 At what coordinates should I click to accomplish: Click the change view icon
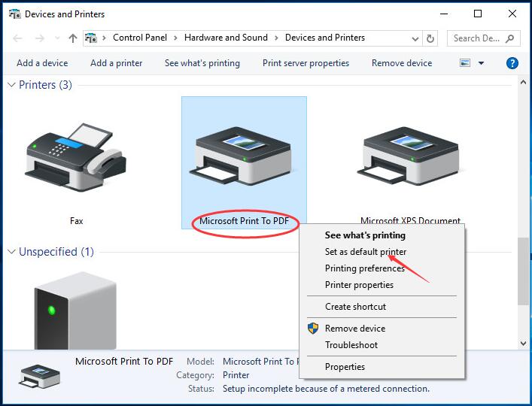[465, 63]
